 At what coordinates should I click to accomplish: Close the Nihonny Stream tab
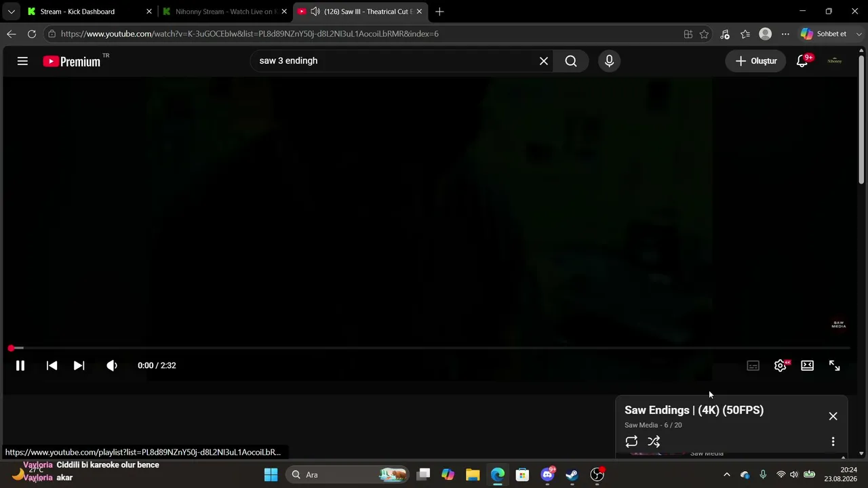click(x=284, y=12)
